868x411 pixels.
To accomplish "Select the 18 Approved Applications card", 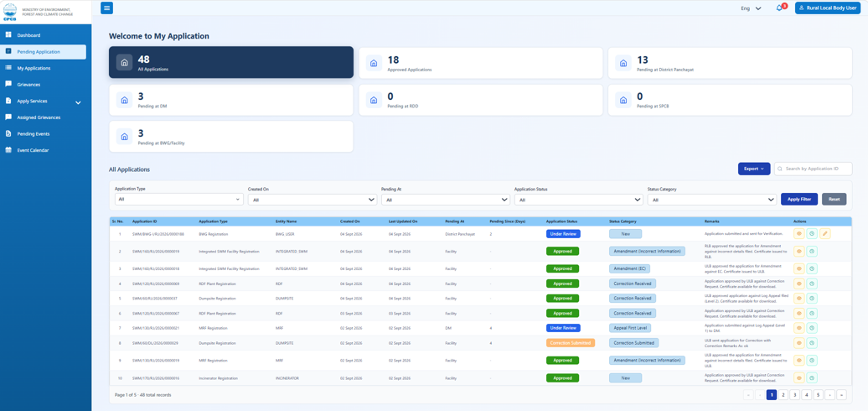I will click(481, 63).
